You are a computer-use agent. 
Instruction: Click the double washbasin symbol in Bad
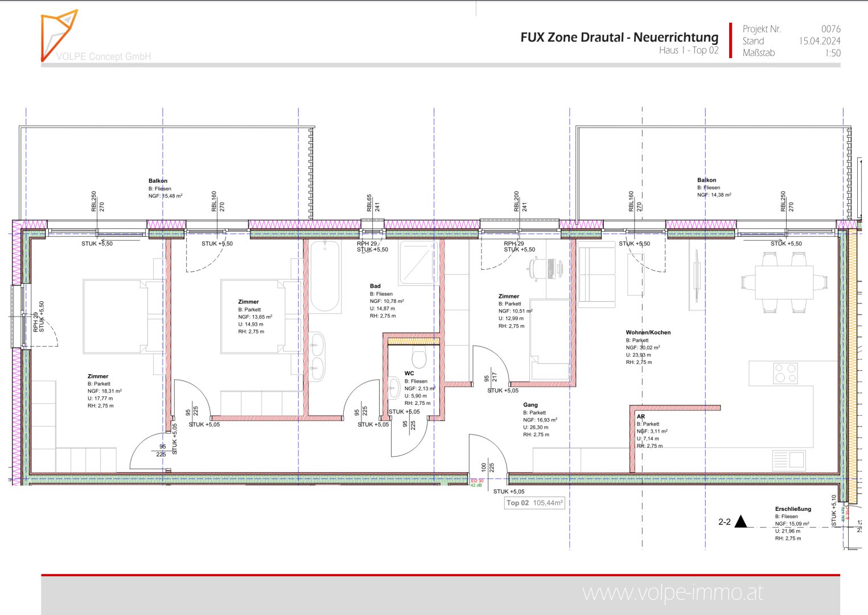318,357
